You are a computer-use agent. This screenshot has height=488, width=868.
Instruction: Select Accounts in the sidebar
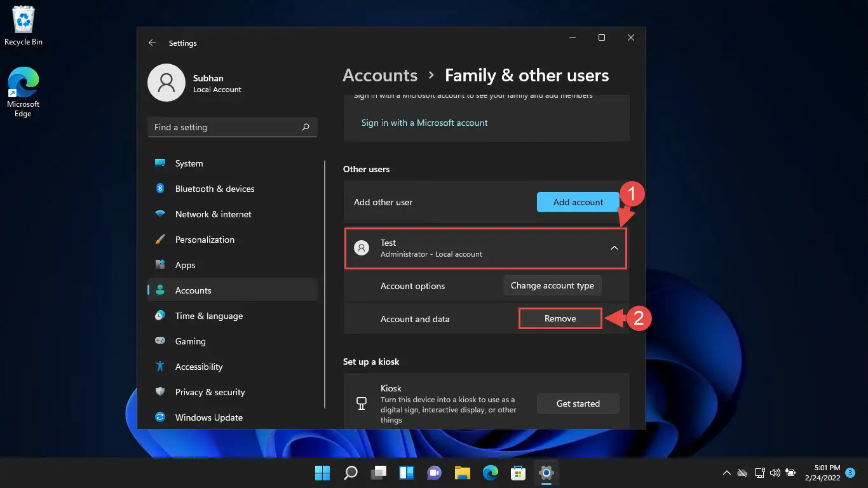pos(233,290)
